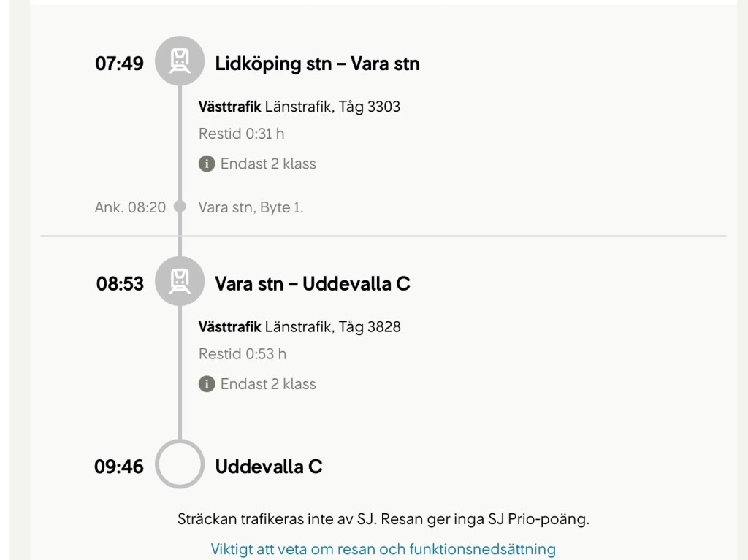Screen dimensions: 748x560
Task: Click 'Västtrafik Länstrafik, Tåg 3303' text
Action: (299, 107)
